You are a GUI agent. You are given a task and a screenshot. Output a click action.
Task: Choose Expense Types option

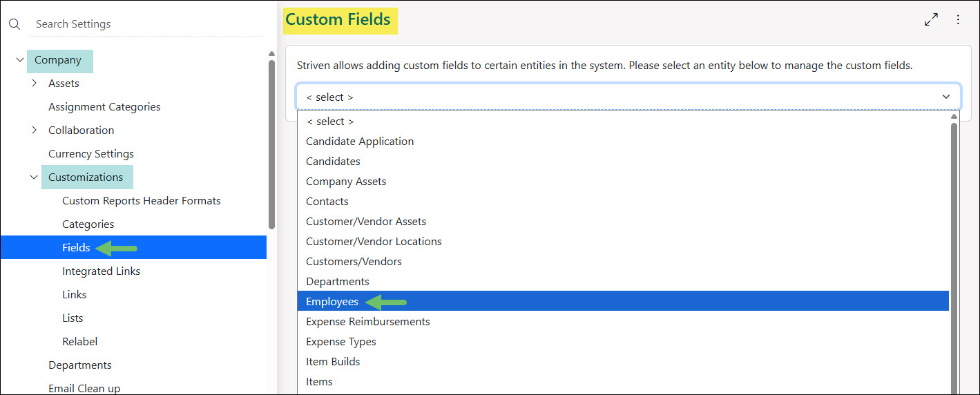[623, 342]
